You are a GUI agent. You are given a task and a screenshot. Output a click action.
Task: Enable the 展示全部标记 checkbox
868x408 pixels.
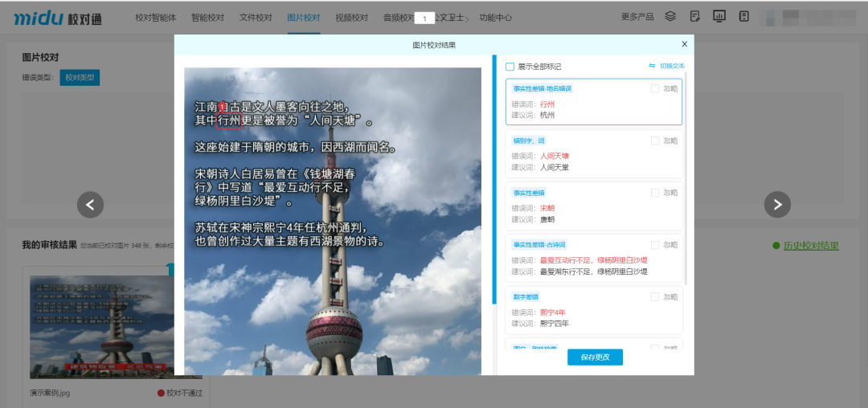pyautogui.click(x=510, y=67)
